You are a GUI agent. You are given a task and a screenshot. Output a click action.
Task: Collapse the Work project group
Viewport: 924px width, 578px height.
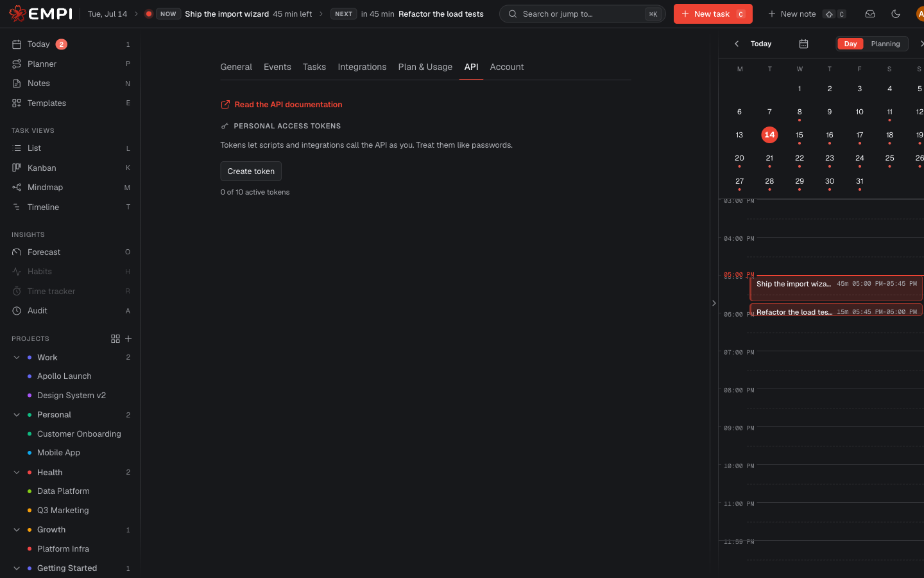(x=17, y=358)
